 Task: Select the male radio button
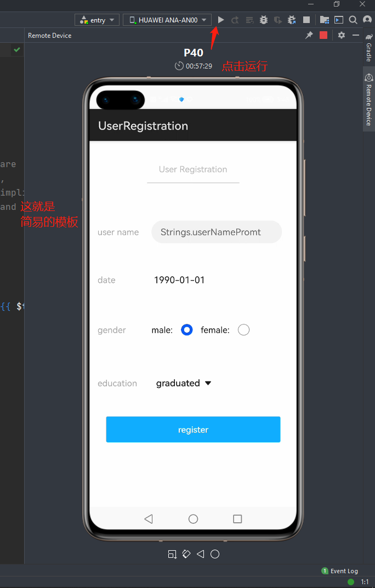pos(187,330)
